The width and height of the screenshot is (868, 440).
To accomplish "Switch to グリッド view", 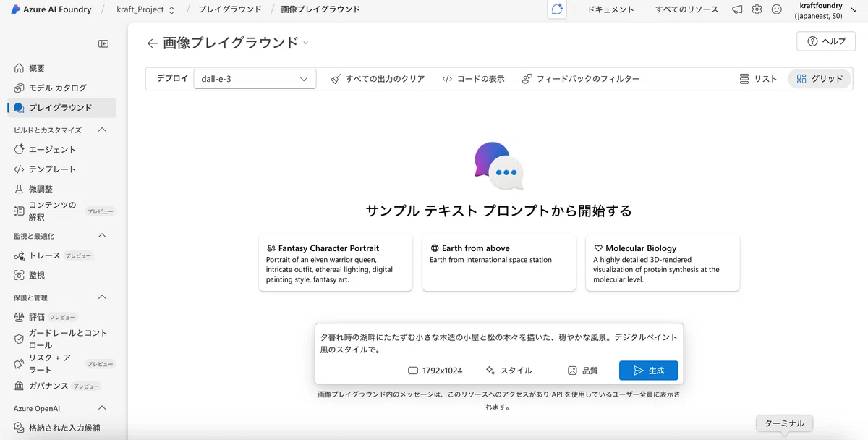I will pos(820,79).
